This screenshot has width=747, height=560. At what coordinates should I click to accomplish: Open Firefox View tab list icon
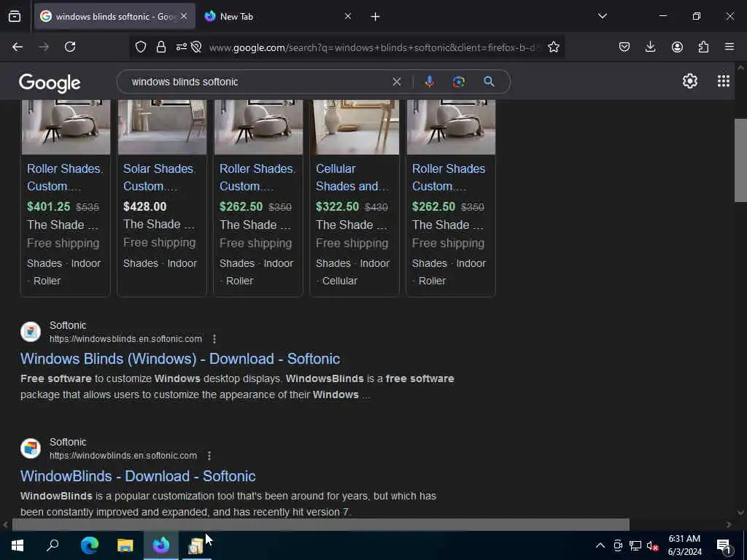(15, 17)
